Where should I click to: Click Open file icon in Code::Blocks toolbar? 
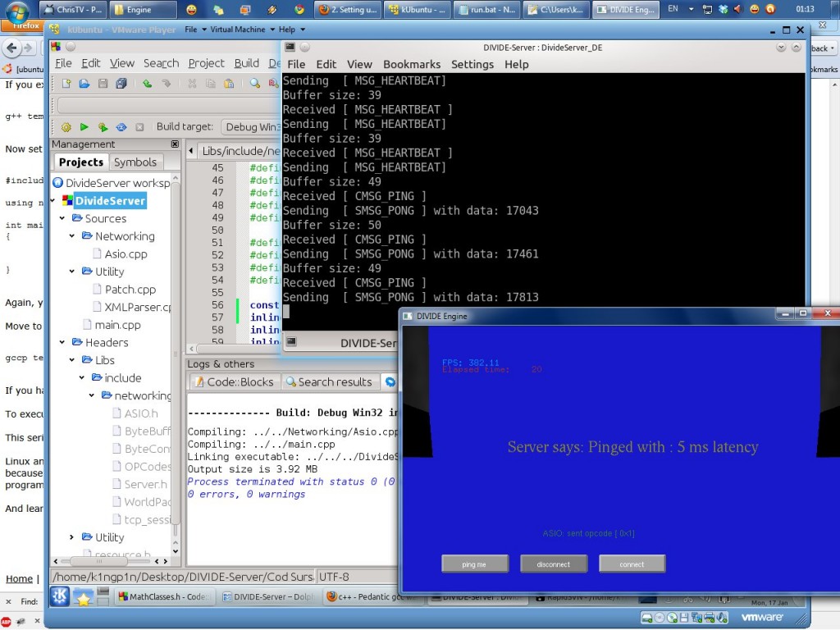84,84
